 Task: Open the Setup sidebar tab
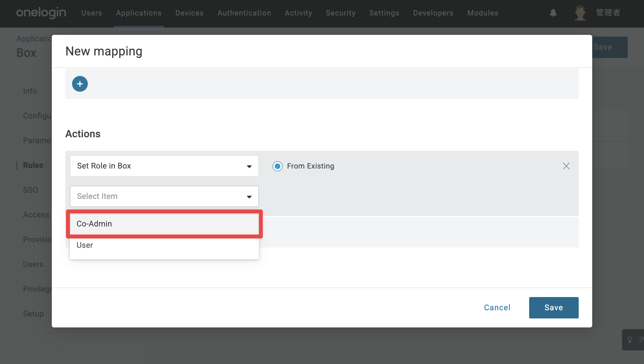pyautogui.click(x=33, y=314)
